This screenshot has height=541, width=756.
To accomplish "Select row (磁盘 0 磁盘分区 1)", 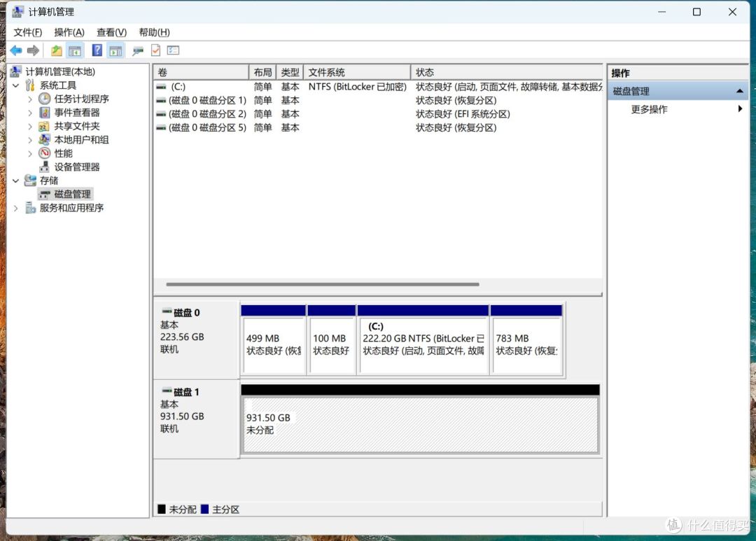I will (x=378, y=100).
